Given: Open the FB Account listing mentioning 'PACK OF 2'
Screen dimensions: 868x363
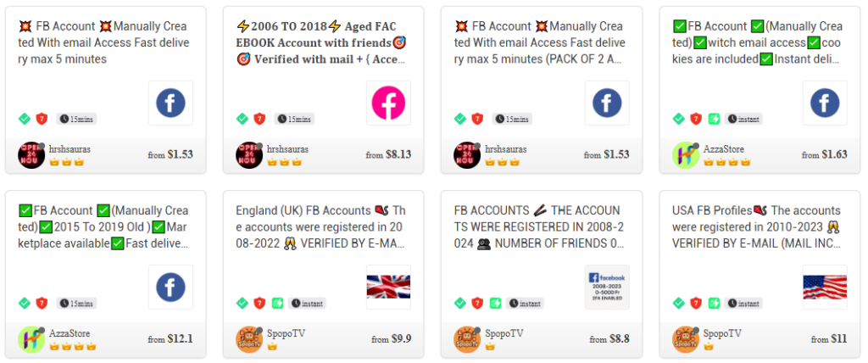Looking at the screenshot, I should click(x=540, y=42).
